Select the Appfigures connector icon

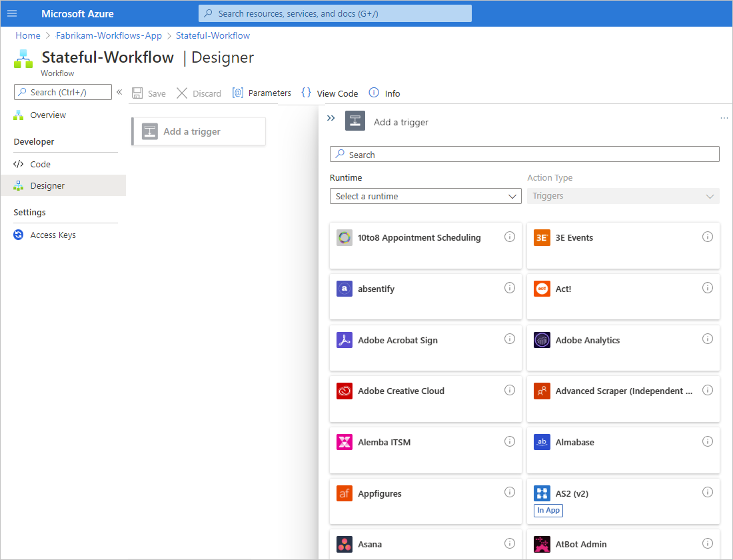click(345, 493)
